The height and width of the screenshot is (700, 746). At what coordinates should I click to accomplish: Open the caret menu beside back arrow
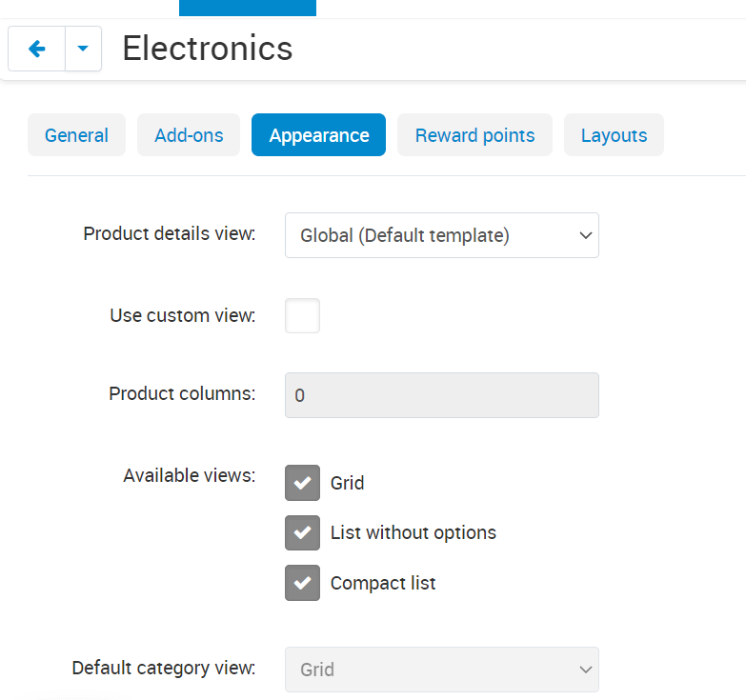tap(83, 49)
